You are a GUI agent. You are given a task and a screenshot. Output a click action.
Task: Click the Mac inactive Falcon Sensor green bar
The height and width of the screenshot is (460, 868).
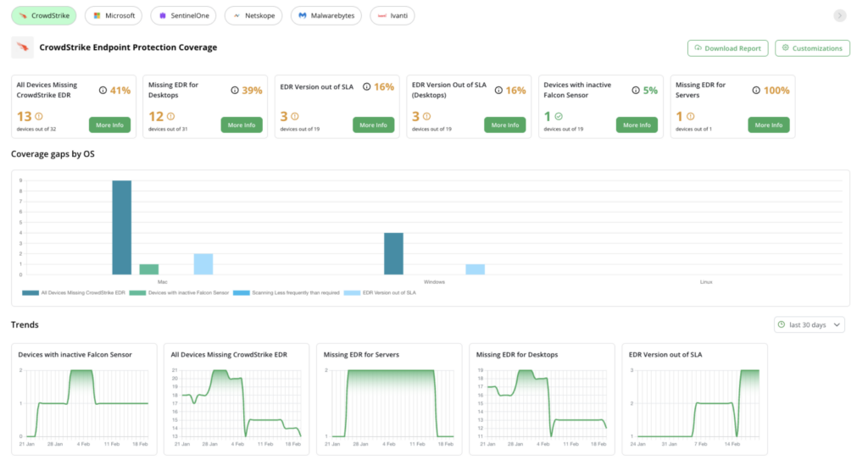pos(149,269)
